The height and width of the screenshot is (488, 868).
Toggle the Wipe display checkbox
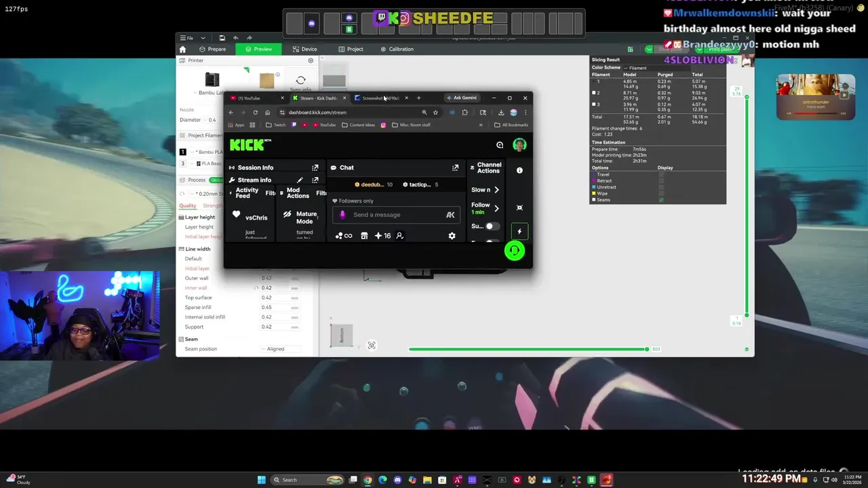[661, 193]
